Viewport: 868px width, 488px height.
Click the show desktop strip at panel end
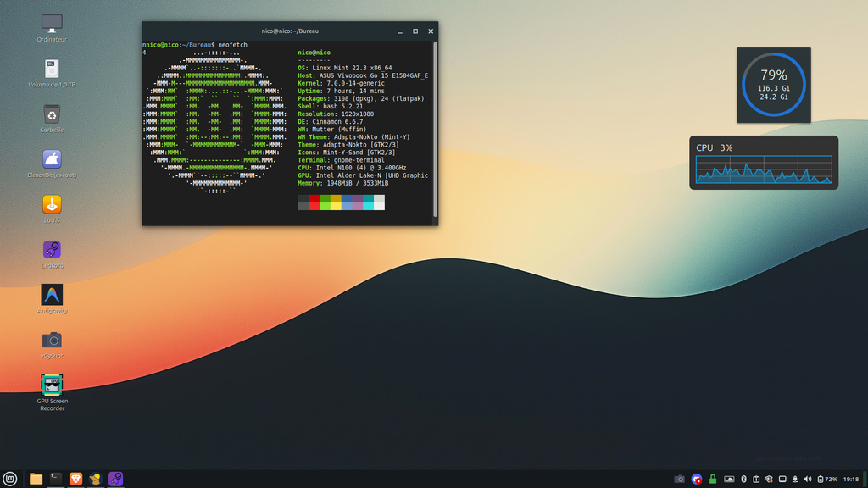pos(865,480)
